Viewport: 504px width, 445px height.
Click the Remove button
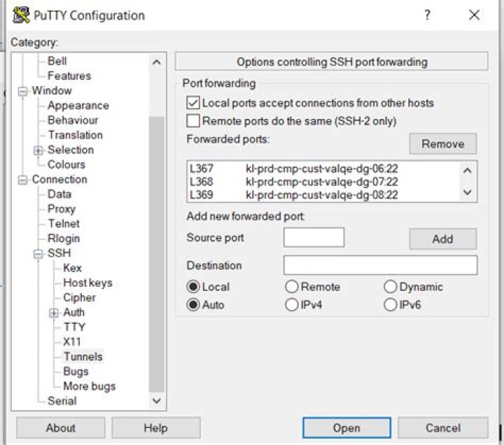click(443, 143)
